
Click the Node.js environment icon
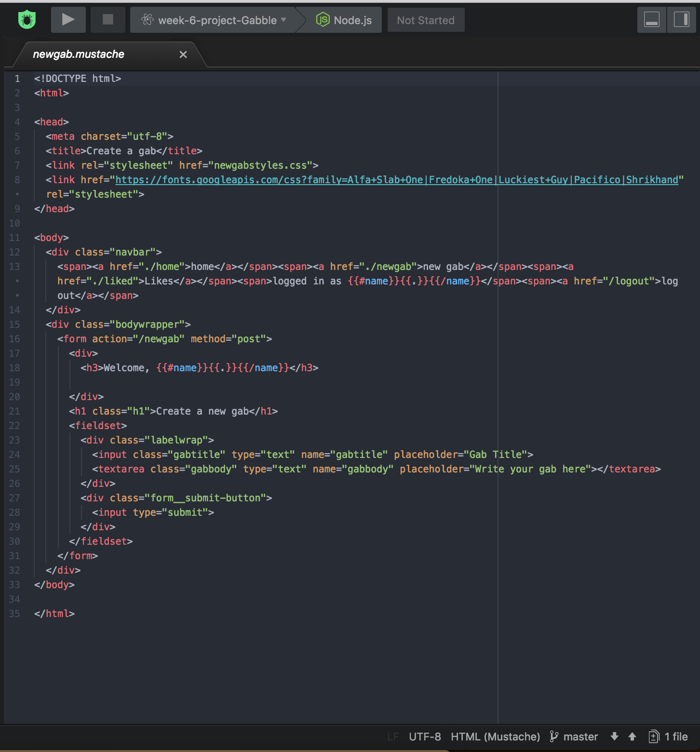coord(323,20)
